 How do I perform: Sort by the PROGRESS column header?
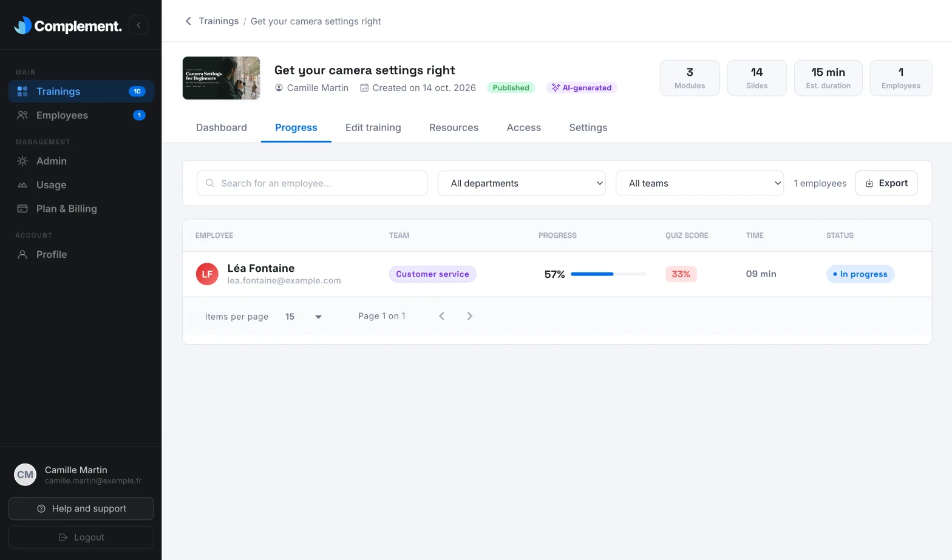tap(557, 235)
